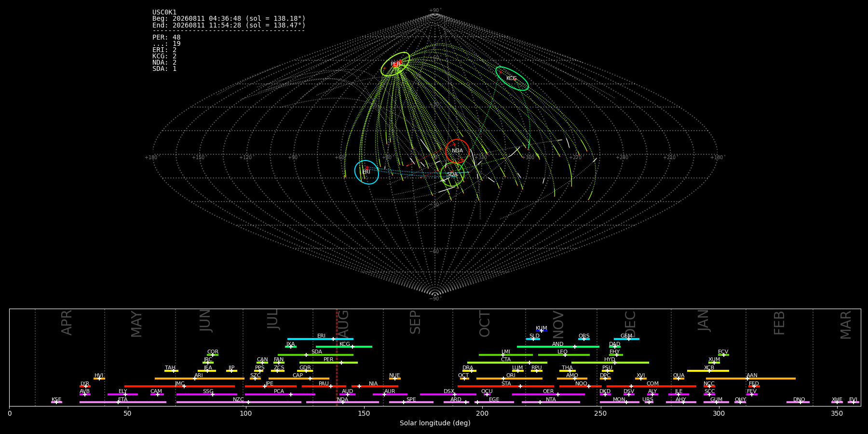Click the KUM shower marker
The height and width of the screenshot is (434, 868).
(542, 331)
